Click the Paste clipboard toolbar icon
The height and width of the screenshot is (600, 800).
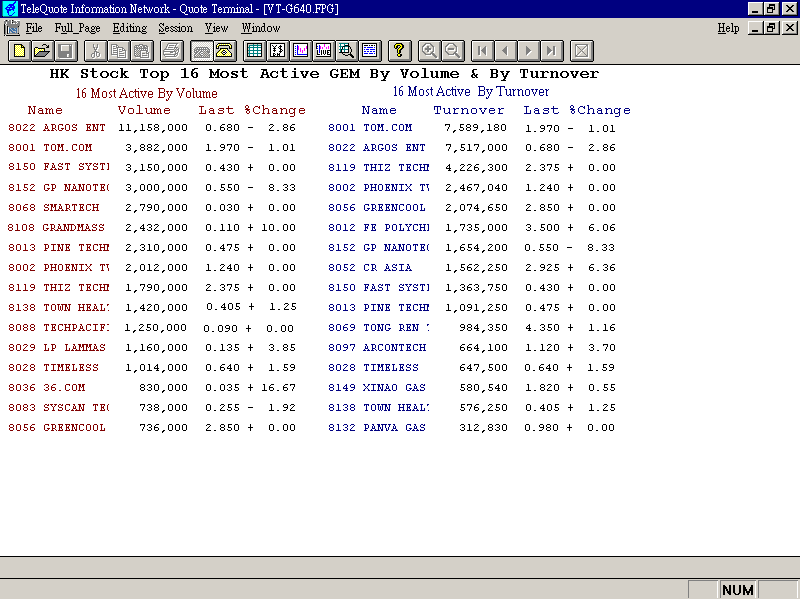[142, 51]
